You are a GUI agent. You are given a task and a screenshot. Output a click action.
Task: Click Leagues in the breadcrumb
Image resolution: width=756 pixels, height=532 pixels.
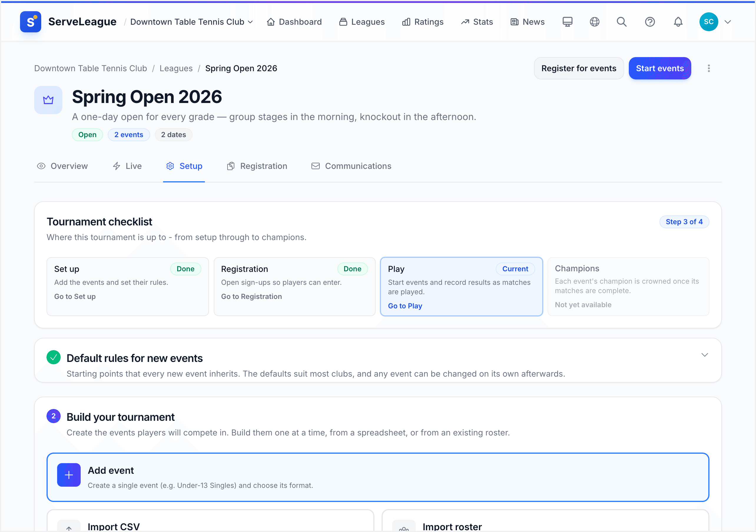point(176,68)
